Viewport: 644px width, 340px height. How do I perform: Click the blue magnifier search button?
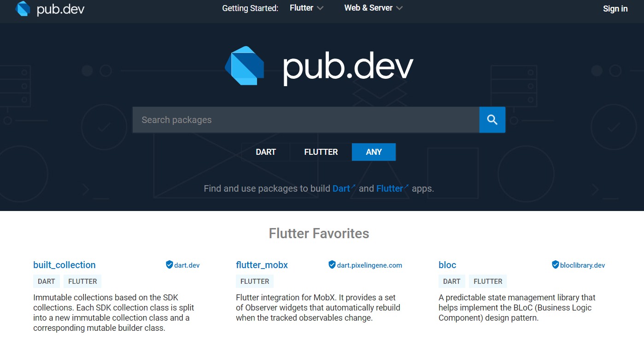tap(492, 120)
